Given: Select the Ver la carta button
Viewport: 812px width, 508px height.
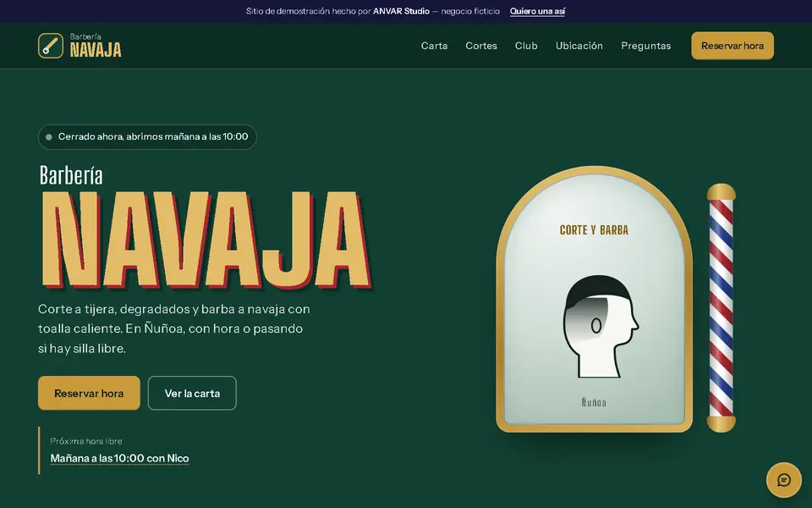Looking at the screenshot, I should [x=192, y=393].
